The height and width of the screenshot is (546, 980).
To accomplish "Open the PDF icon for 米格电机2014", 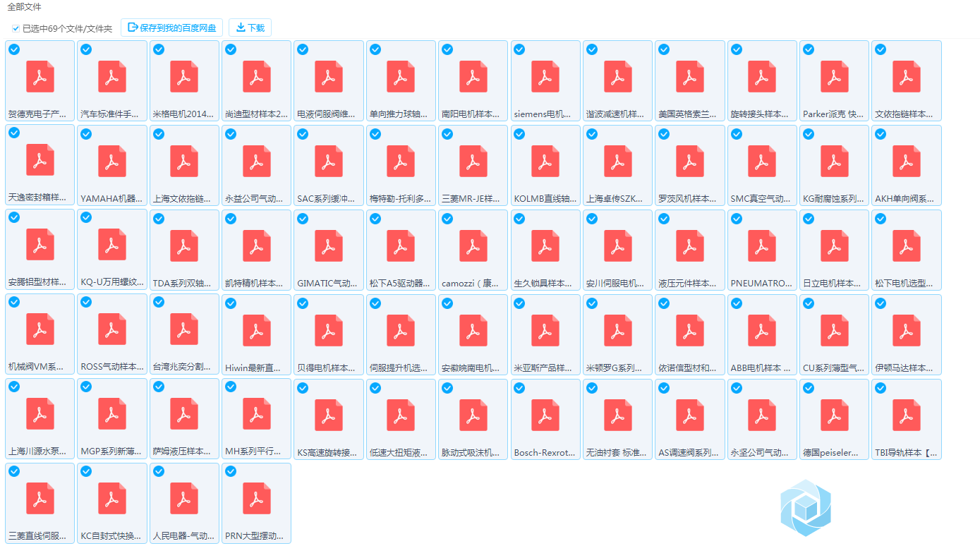I will 184,76.
